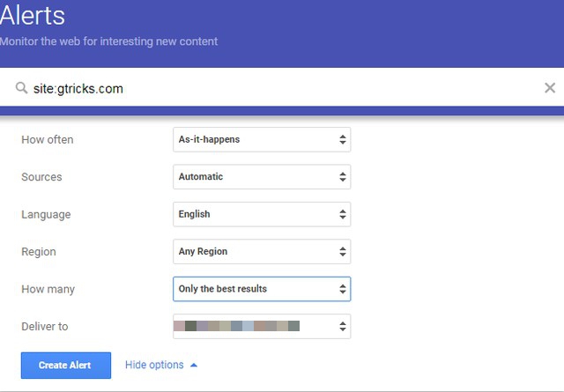Clear the search query with X icon
This screenshot has height=392, width=564.
coord(550,88)
